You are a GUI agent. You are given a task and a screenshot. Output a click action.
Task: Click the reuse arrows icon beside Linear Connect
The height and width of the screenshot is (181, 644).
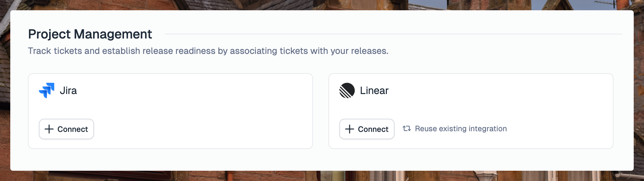point(407,128)
